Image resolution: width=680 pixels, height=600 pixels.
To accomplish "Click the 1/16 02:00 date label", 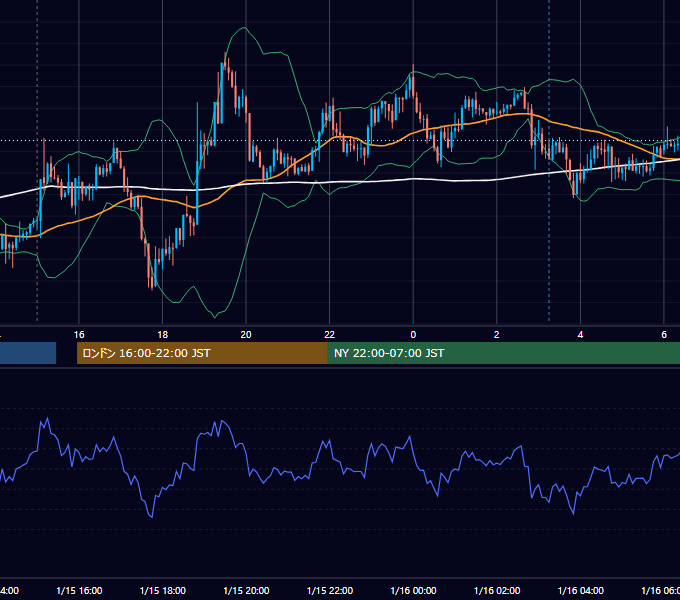I will 497,590.
